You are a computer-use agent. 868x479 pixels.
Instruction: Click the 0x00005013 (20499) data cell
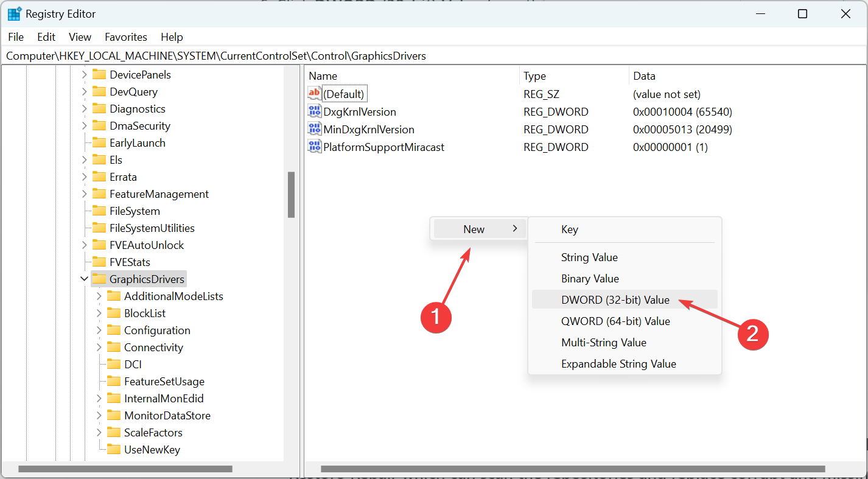(682, 130)
